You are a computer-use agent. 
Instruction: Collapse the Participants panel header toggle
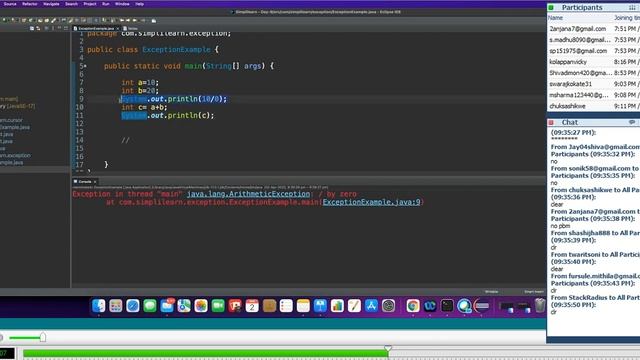coord(551,7)
